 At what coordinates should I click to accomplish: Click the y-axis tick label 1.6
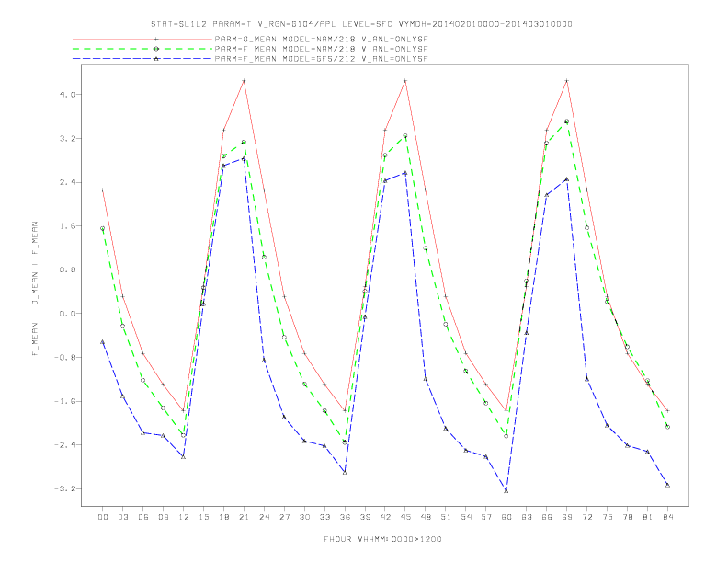(68, 226)
